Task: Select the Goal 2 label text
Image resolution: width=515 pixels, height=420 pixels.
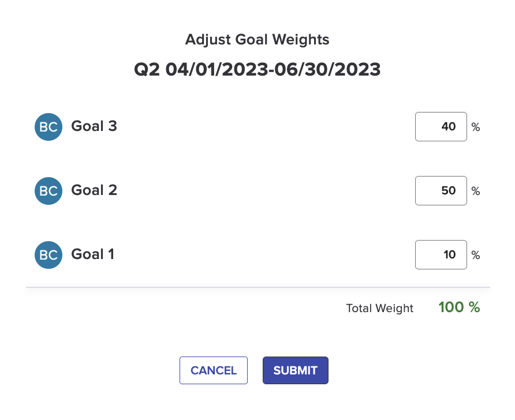Action: 94,190
